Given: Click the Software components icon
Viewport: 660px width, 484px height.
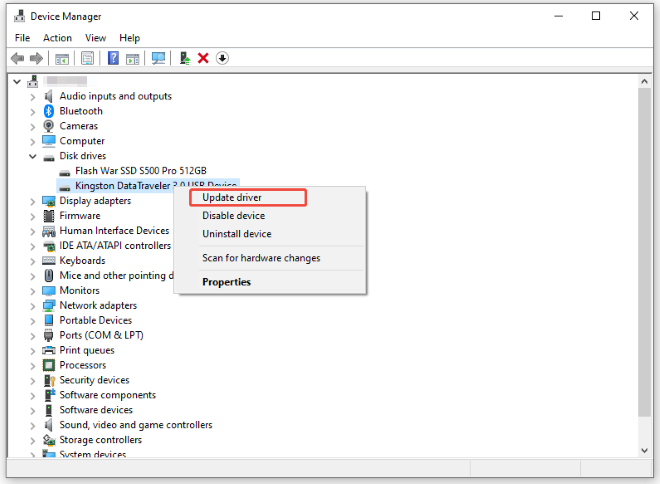Looking at the screenshot, I should tap(50, 395).
